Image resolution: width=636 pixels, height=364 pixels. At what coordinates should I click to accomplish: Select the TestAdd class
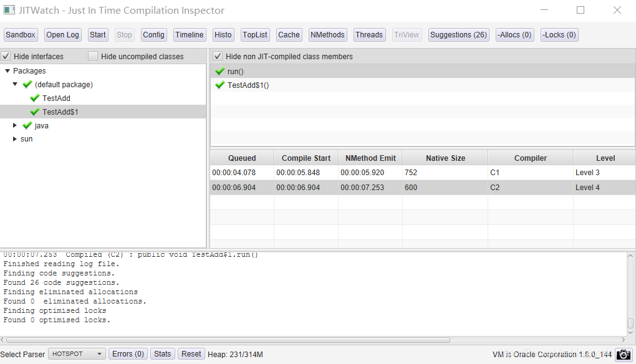(x=56, y=98)
